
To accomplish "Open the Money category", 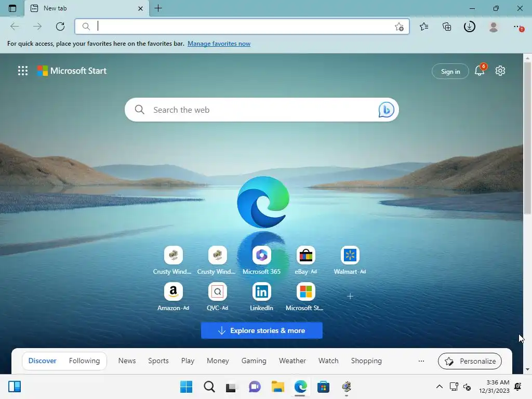I will tap(218, 361).
